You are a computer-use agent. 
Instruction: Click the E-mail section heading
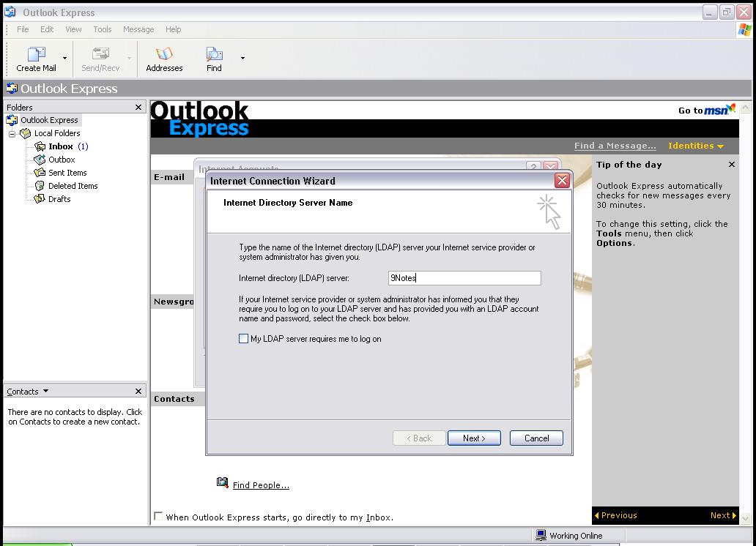tap(169, 177)
